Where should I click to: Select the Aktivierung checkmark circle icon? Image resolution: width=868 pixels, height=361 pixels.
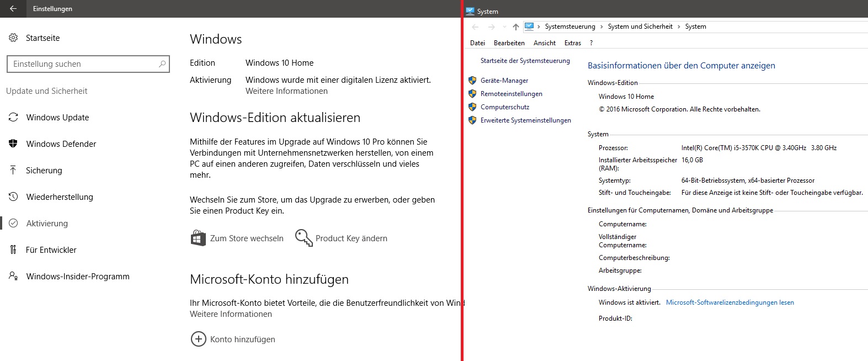[x=13, y=223]
